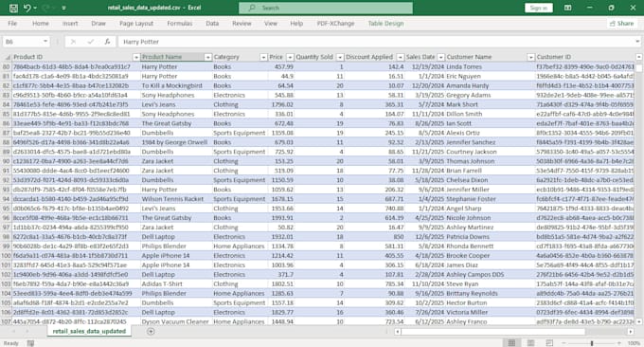
Task: Switch to the Home tab
Action: coord(40,24)
